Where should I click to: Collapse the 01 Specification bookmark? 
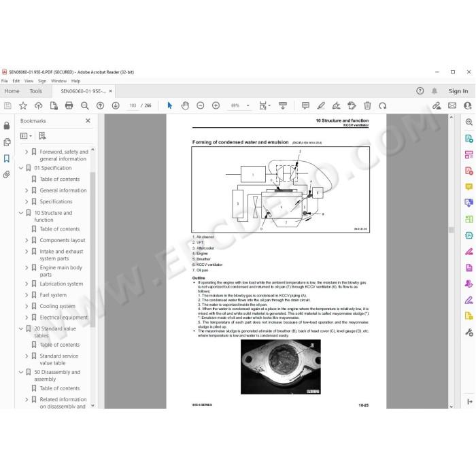click(21, 168)
